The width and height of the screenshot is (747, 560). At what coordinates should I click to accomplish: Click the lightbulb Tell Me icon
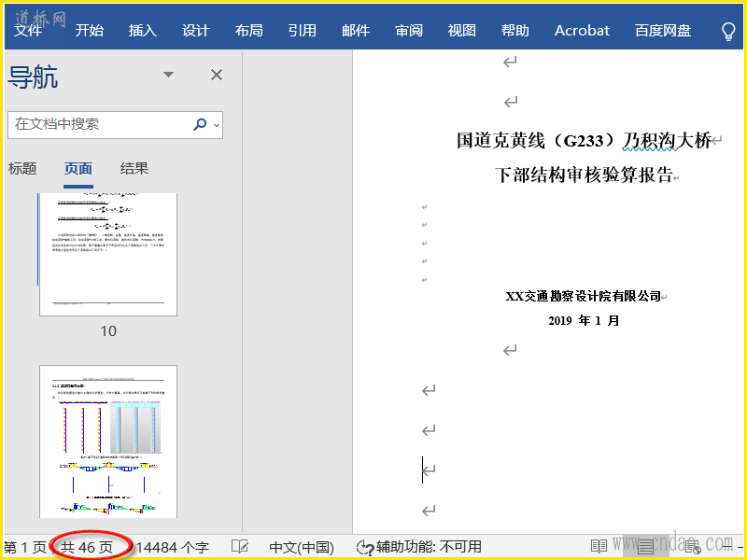point(729,31)
